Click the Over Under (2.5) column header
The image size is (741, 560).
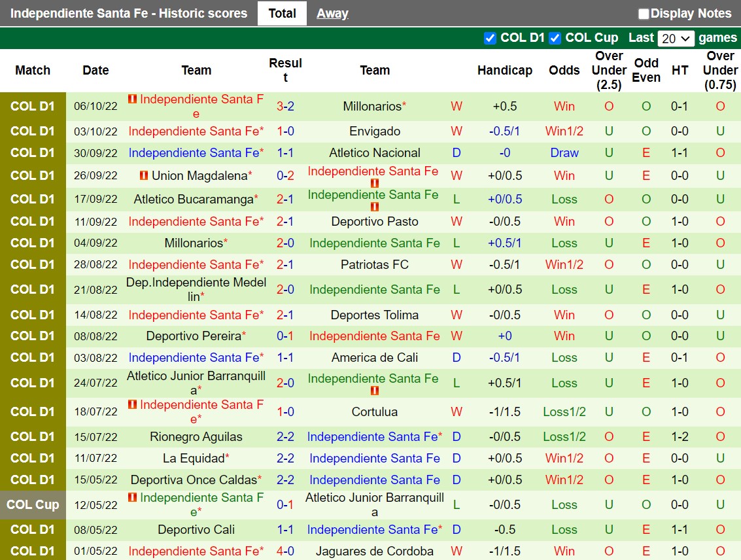pyautogui.click(x=609, y=70)
